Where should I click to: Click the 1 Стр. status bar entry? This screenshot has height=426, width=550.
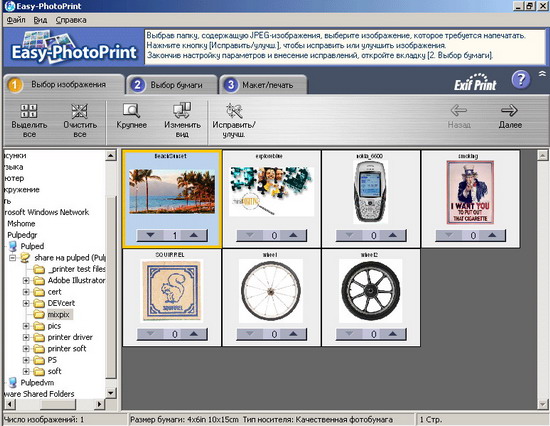click(x=431, y=419)
